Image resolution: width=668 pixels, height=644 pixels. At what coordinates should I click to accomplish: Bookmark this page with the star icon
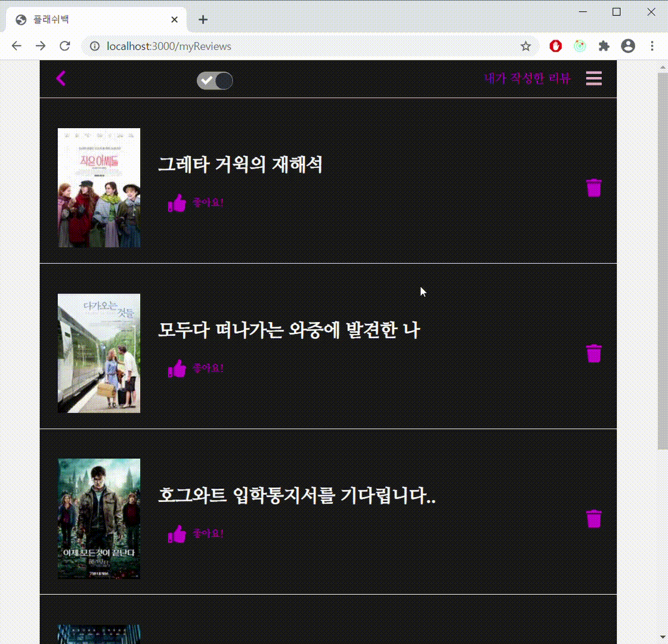point(525,46)
